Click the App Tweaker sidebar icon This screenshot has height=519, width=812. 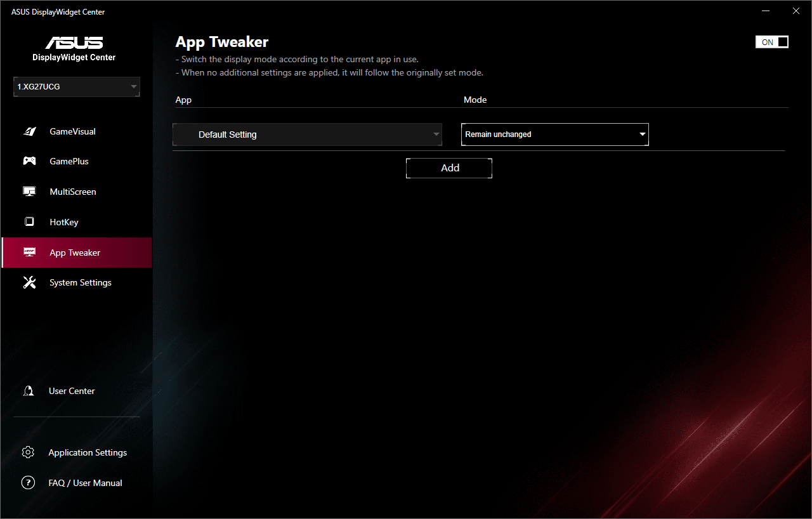click(29, 253)
